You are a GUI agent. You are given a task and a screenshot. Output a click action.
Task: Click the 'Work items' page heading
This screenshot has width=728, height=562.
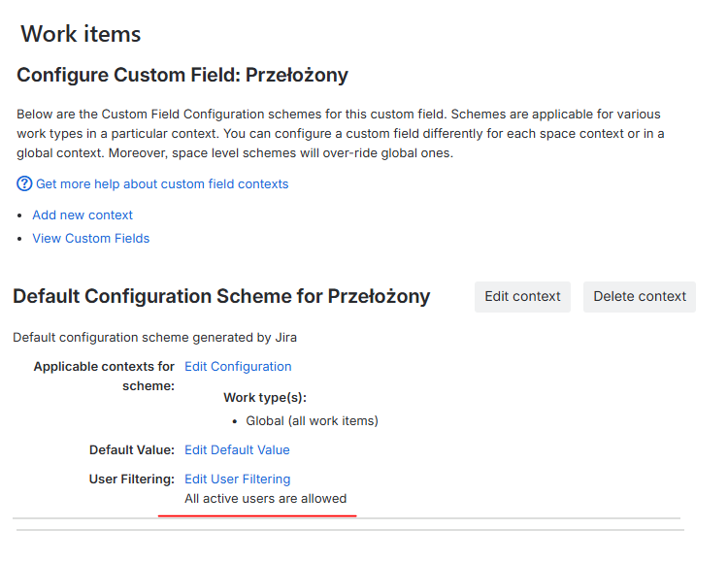(x=81, y=34)
